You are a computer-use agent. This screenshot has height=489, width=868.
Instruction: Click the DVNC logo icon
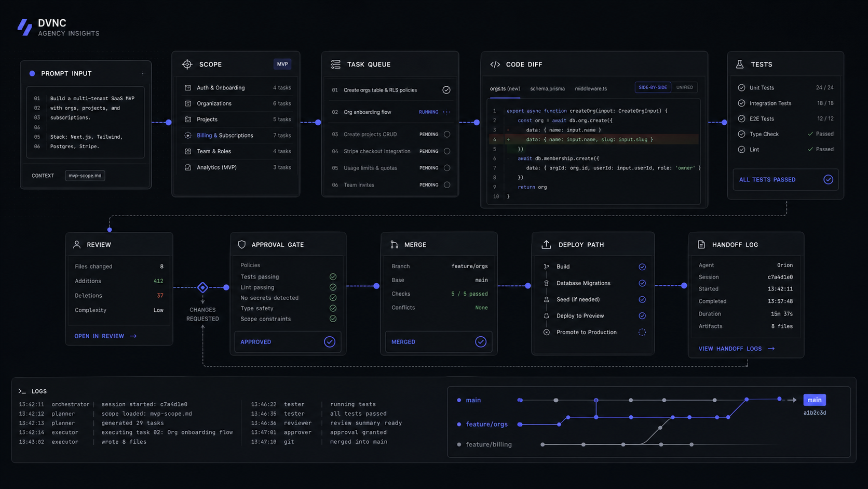[24, 27]
